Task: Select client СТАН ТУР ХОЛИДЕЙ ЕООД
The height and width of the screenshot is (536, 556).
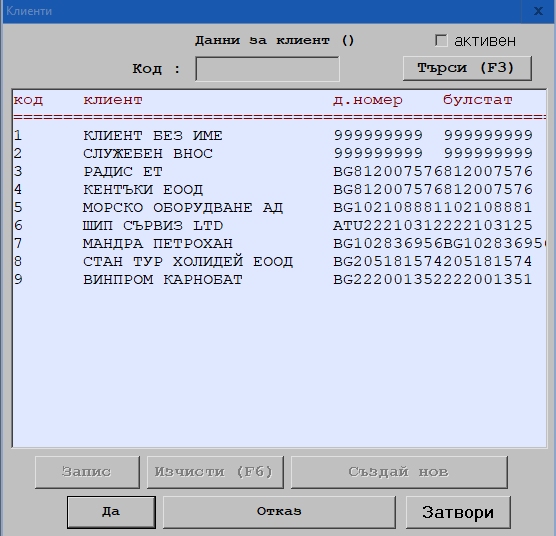Action: (279, 262)
